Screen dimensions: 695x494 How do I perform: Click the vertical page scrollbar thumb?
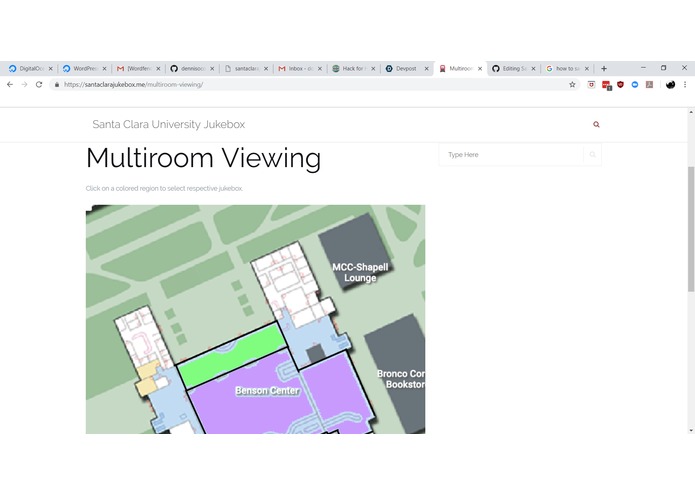(x=691, y=229)
